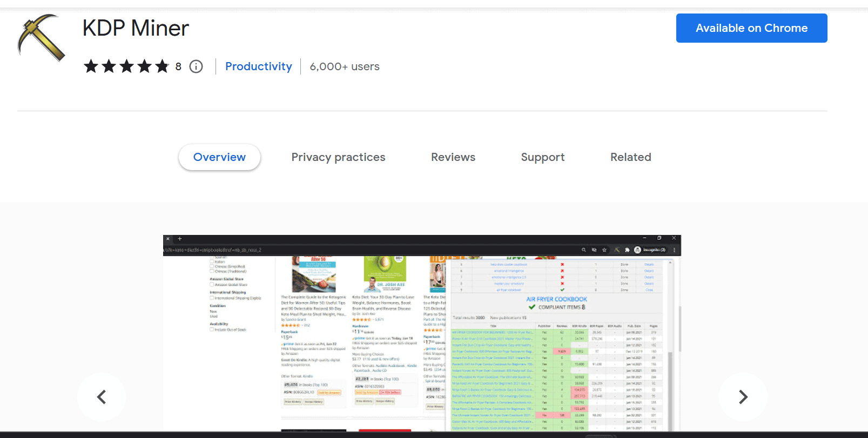View the Related tab

[x=630, y=157]
